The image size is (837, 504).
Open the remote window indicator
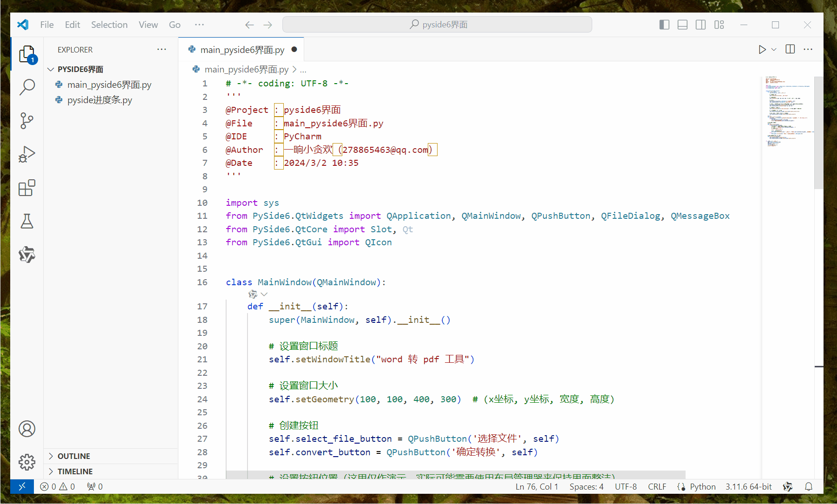point(22,486)
